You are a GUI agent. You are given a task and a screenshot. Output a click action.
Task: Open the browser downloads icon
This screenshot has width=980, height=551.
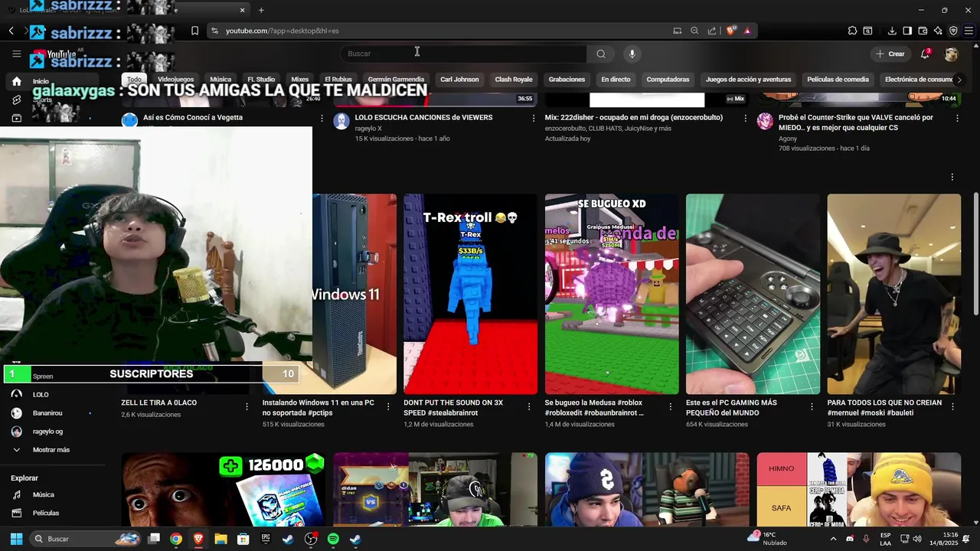(892, 31)
